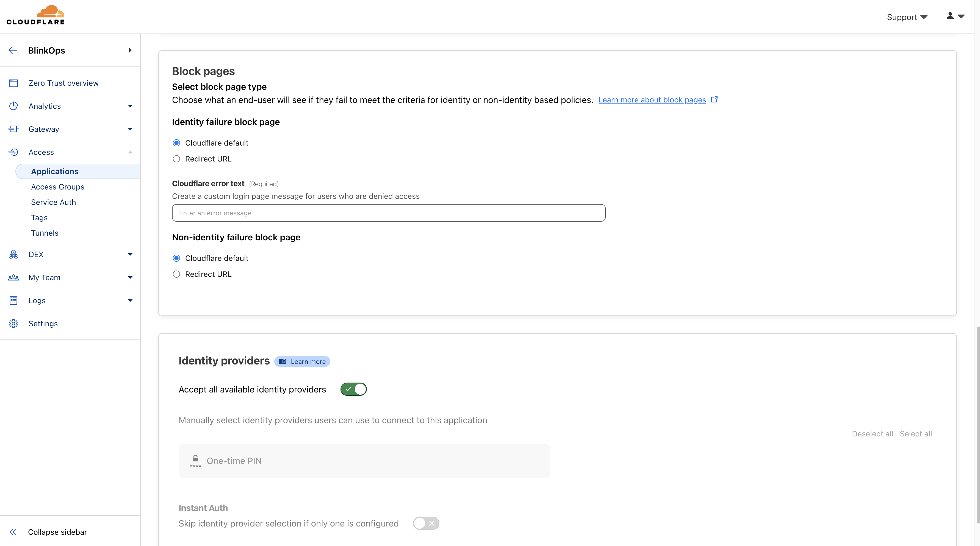
Task: Click the BlinkOps account name
Action: click(x=46, y=50)
